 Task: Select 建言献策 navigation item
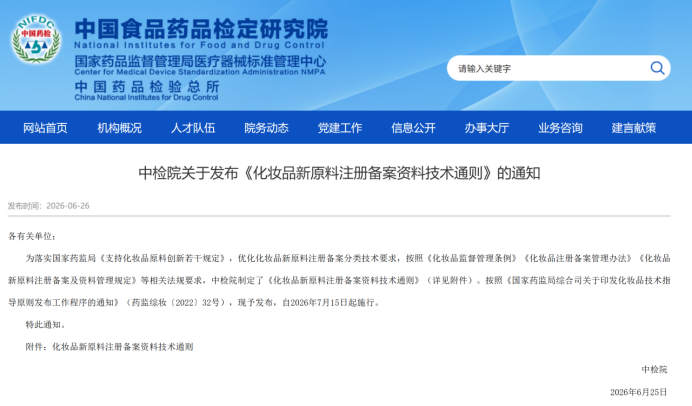click(634, 128)
